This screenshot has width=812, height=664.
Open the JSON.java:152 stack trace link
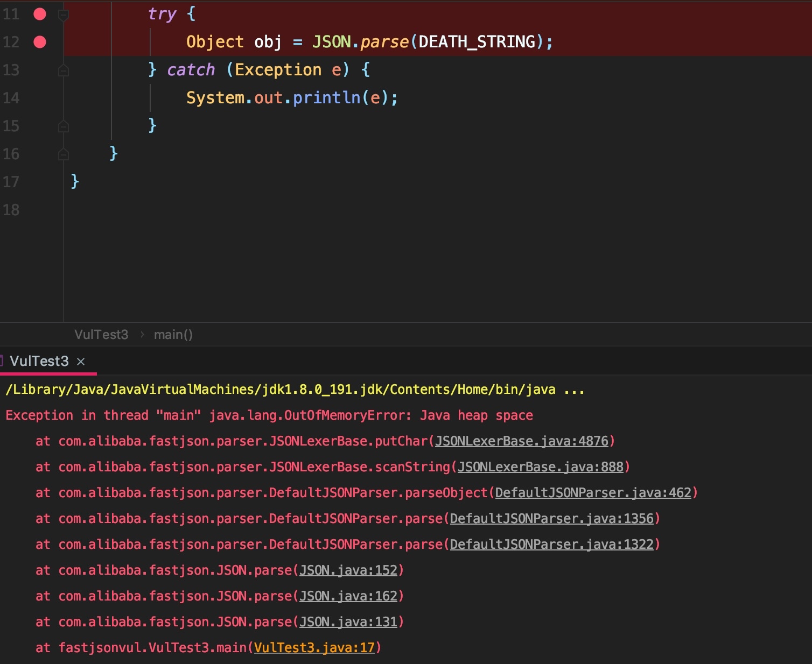(348, 570)
